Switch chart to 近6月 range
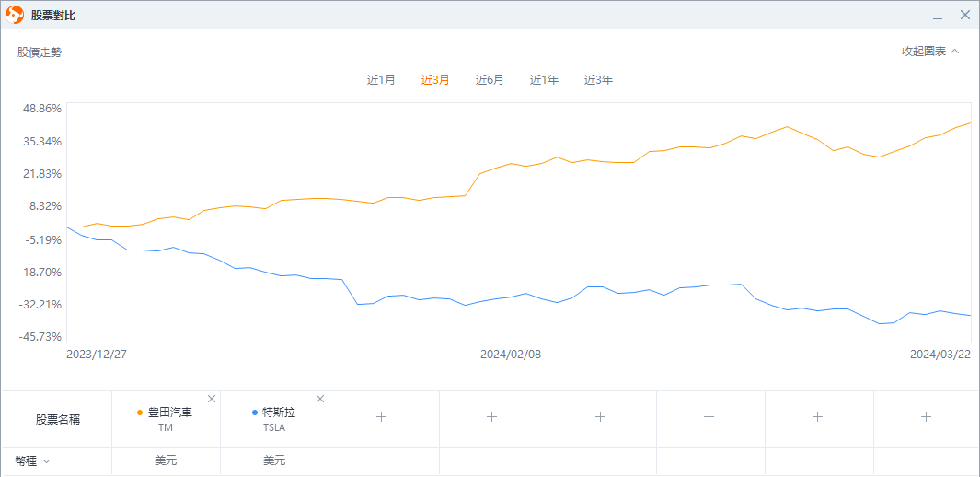980x477 pixels. [490, 80]
